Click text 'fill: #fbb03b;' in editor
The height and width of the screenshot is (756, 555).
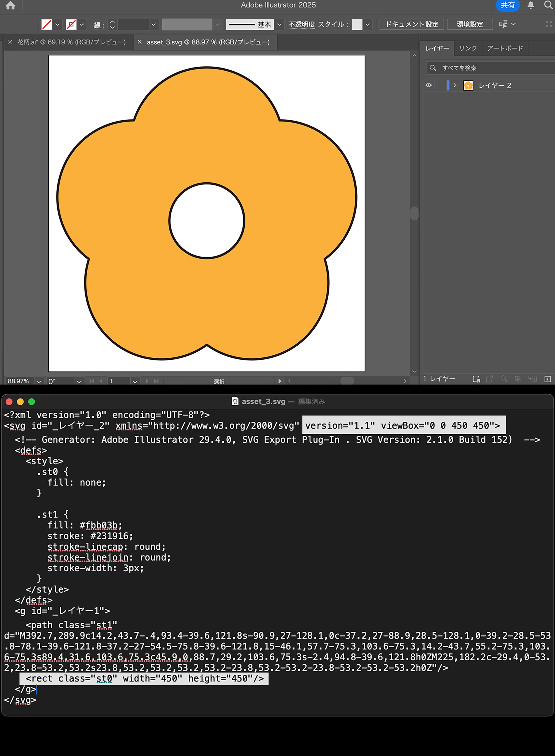(x=85, y=525)
